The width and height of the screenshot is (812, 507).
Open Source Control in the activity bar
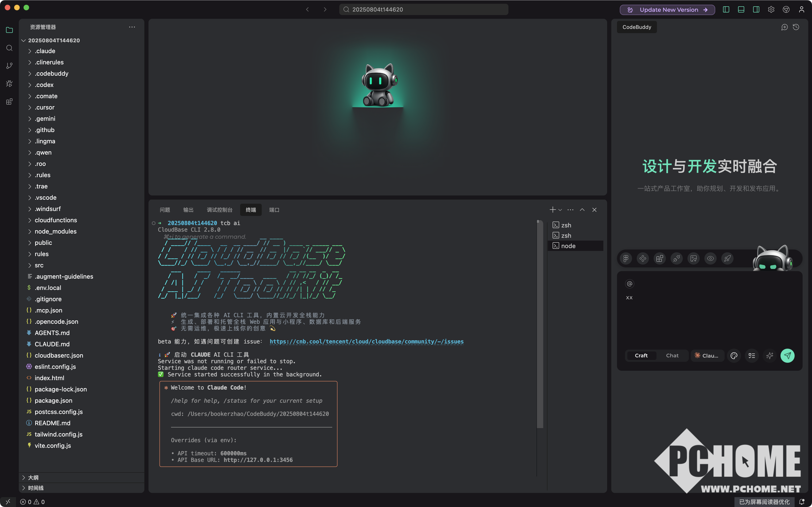click(9, 66)
